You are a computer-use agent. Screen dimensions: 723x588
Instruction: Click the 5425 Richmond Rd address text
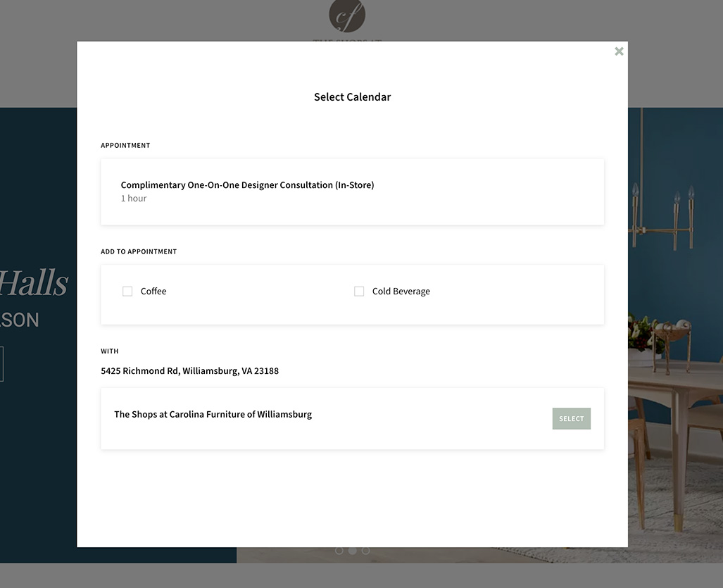pyautogui.click(x=189, y=371)
